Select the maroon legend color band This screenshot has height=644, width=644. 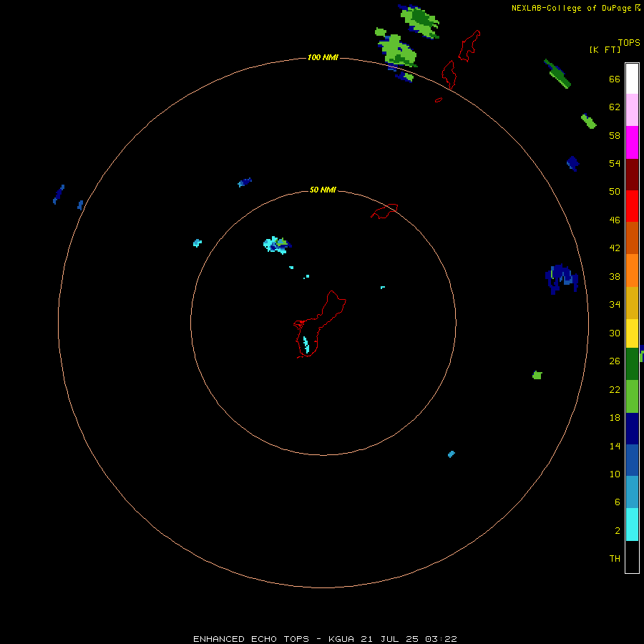tap(632, 175)
